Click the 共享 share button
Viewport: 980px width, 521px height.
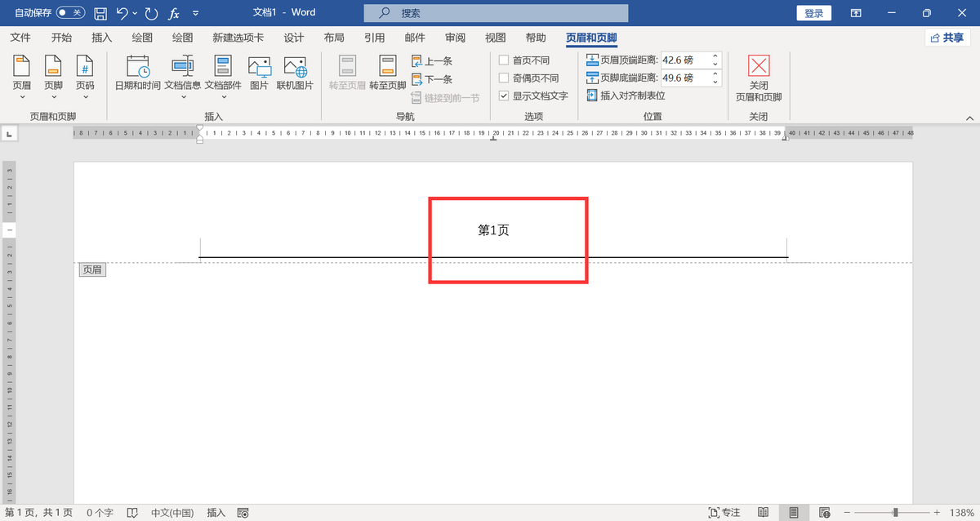[947, 38]
